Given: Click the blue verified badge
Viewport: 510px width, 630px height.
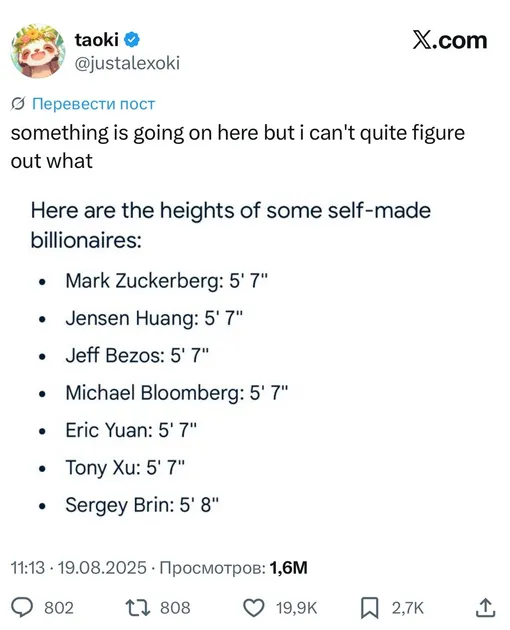Looking at the screenshot, I should point(131,40).
